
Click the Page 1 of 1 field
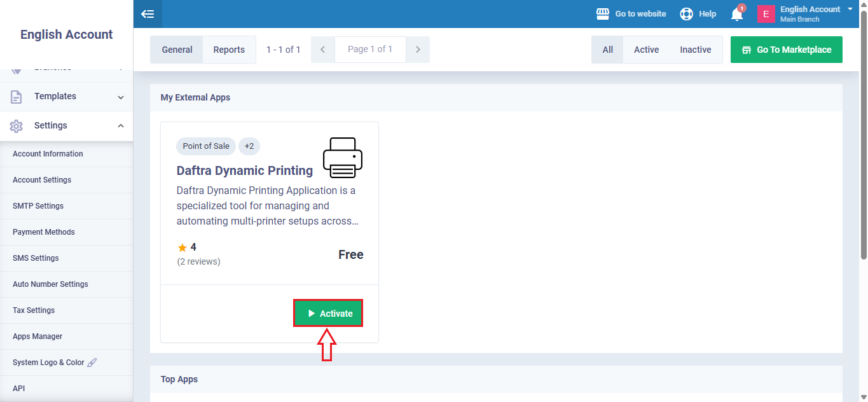click(x=370, y=50)
